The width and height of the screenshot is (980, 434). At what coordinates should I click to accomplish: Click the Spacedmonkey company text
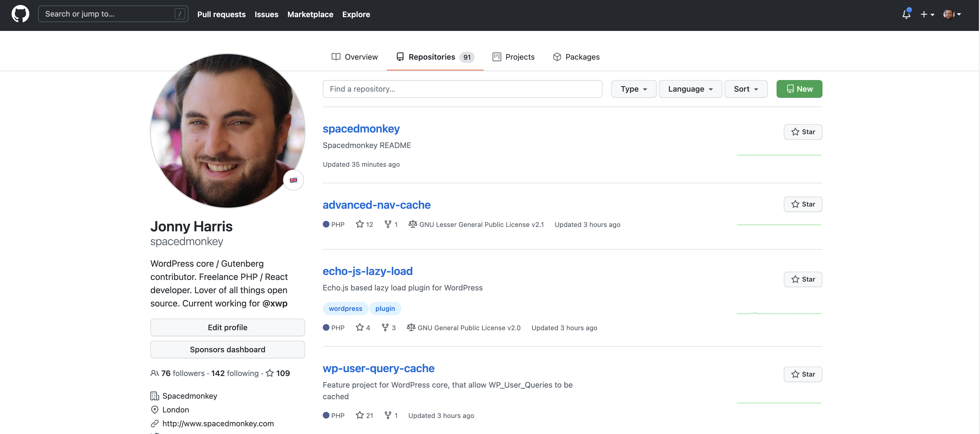pyautogui.click(x=190, y=396)
